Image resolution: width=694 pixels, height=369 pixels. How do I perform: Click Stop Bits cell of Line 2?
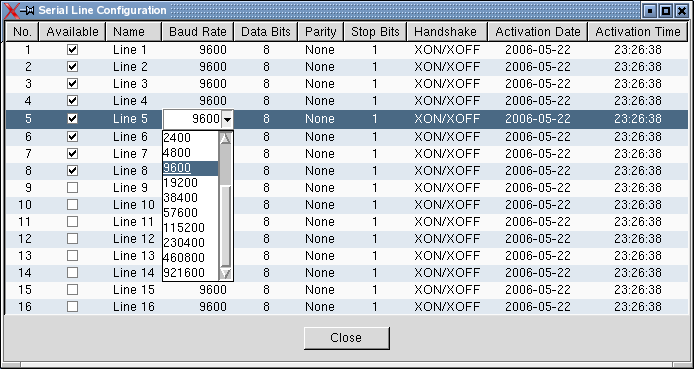(x=375, y=66)
